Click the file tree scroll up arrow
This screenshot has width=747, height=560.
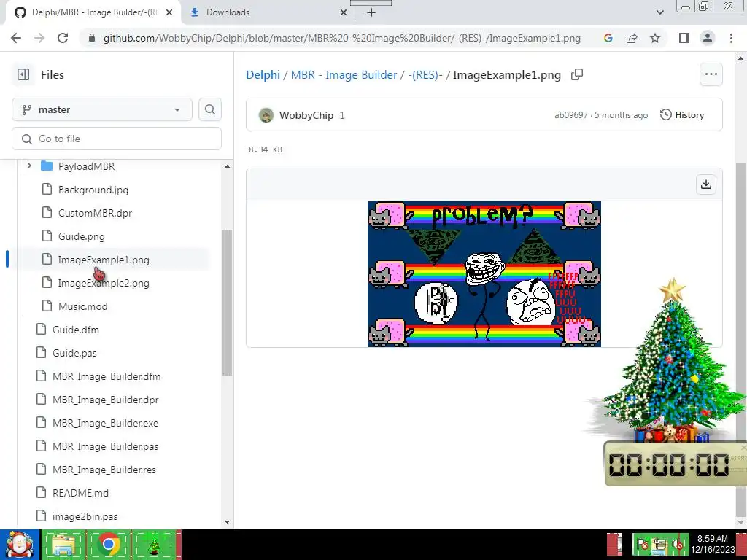tap(228, 166)
